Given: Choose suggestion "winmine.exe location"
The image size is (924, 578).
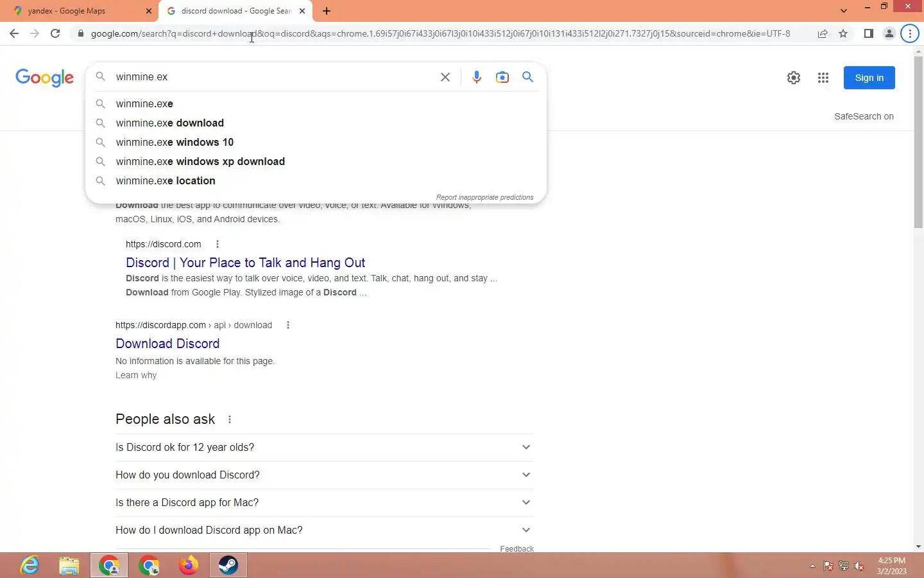Looking at the screenshot, I should [316, 180].
